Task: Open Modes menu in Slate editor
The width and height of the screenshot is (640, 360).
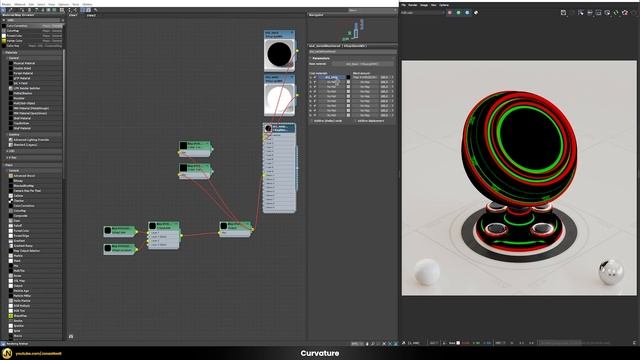Action: [x=6, y=4]
